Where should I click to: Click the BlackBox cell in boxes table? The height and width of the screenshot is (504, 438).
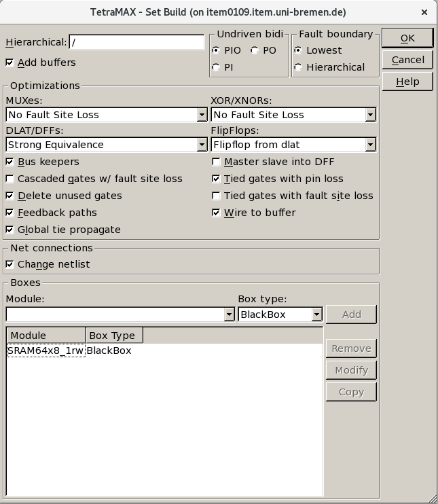tap(109, 350)
